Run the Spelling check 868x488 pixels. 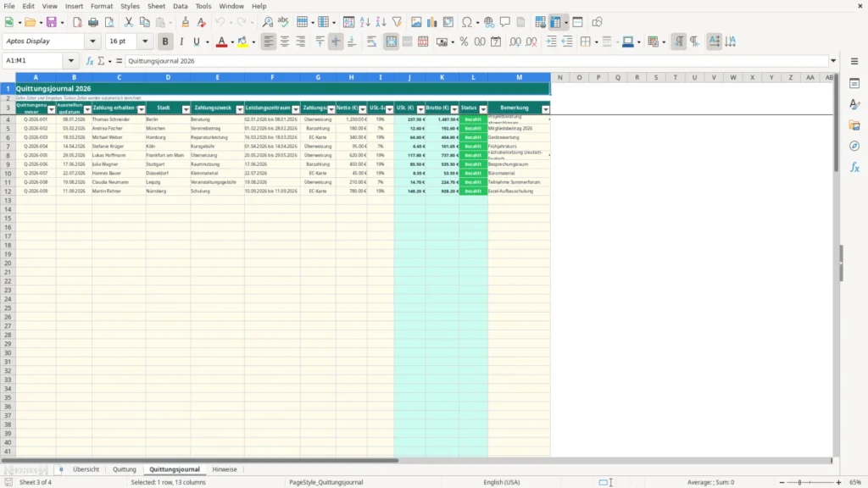[x=283, y=22]
